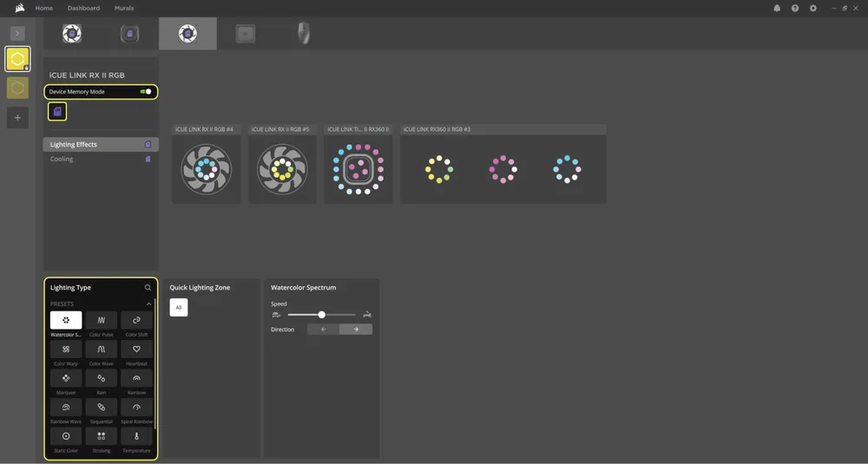This screenshot has height=464, width=868.
Task: Select the iCUE LINK RX II RGB #4 fan
Action: click(206, 168)
